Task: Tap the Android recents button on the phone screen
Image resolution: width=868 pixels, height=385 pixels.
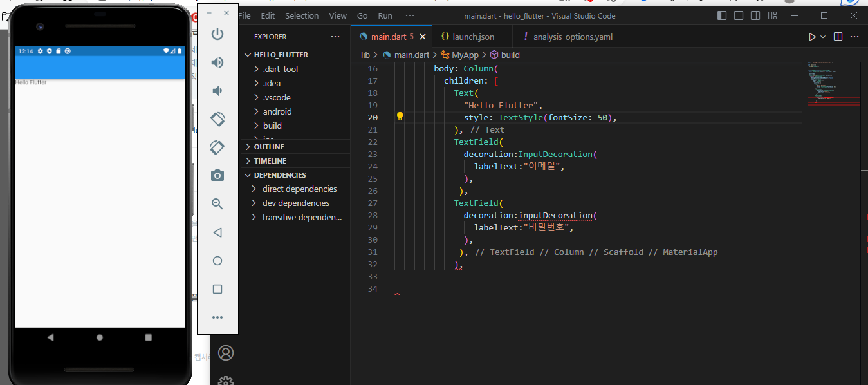Action: click(x=149, y=337)
